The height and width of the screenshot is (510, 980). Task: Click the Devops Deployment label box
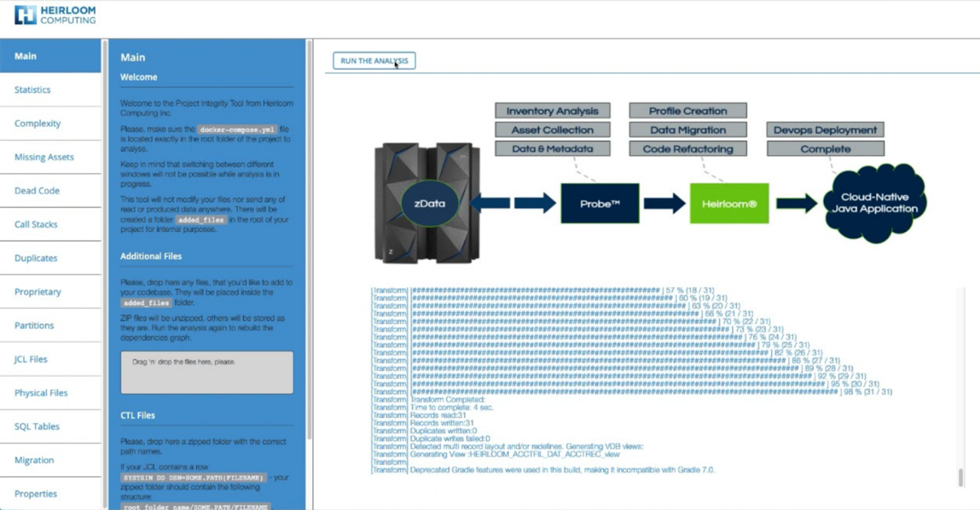[x=825, y=130]
